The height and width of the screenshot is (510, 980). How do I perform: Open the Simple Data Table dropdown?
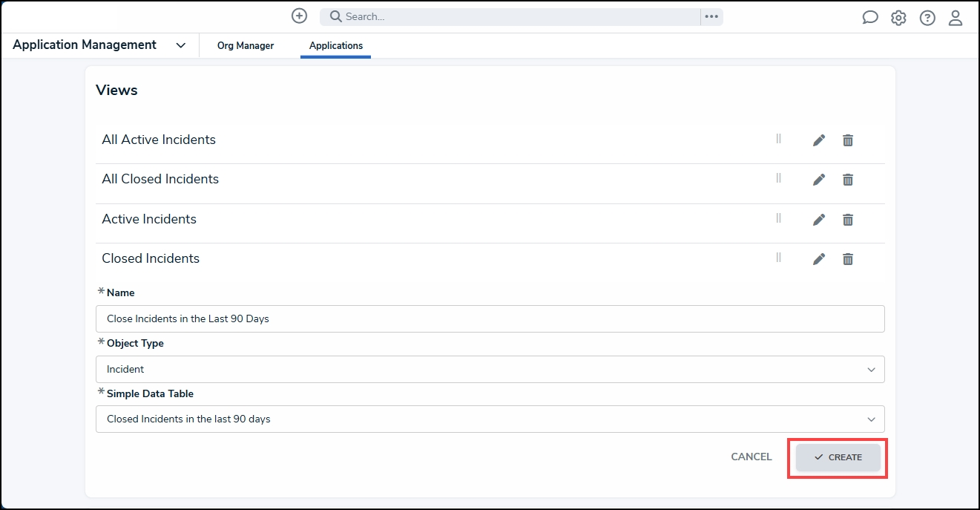[x=490, y=419]
